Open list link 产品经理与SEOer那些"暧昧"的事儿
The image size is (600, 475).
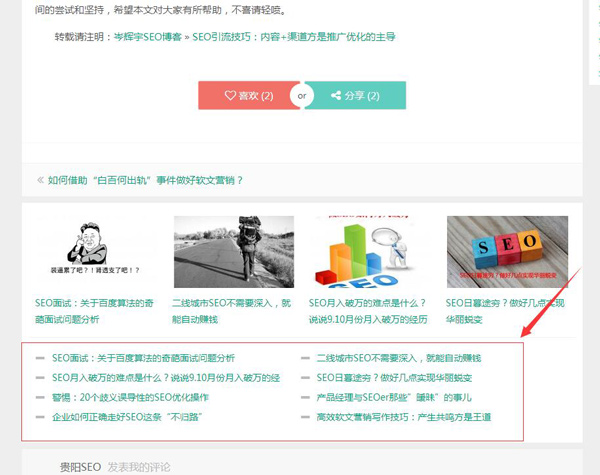point(393,397)
